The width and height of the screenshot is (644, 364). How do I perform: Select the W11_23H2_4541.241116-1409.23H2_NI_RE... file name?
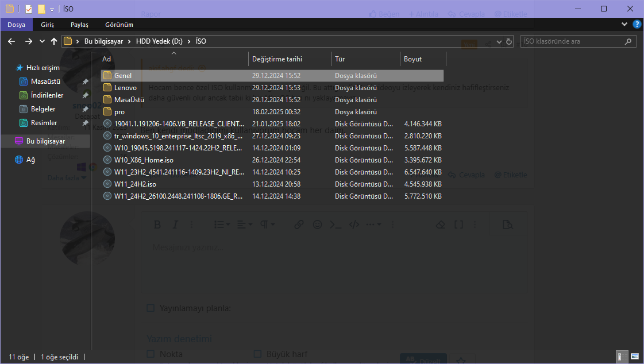tap(179, 172)
